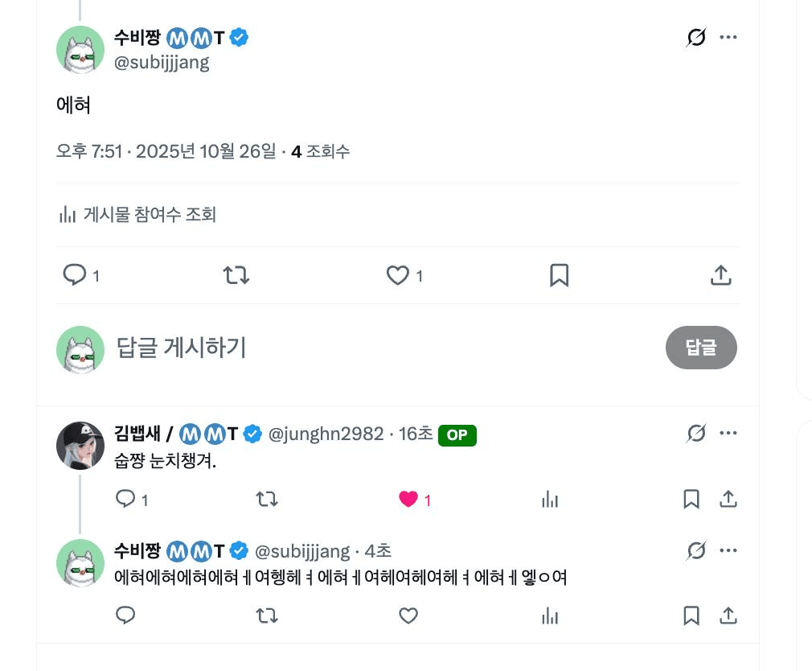Bookmark the bottom 수비짱 reply
Screen dimensions: 812x671
691,616
